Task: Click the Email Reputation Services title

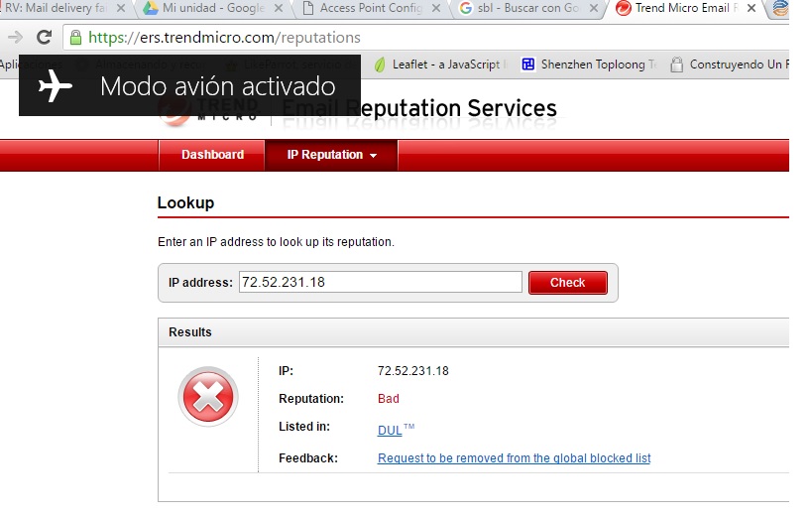Action: pyautogui.click(x=419, y=108)
